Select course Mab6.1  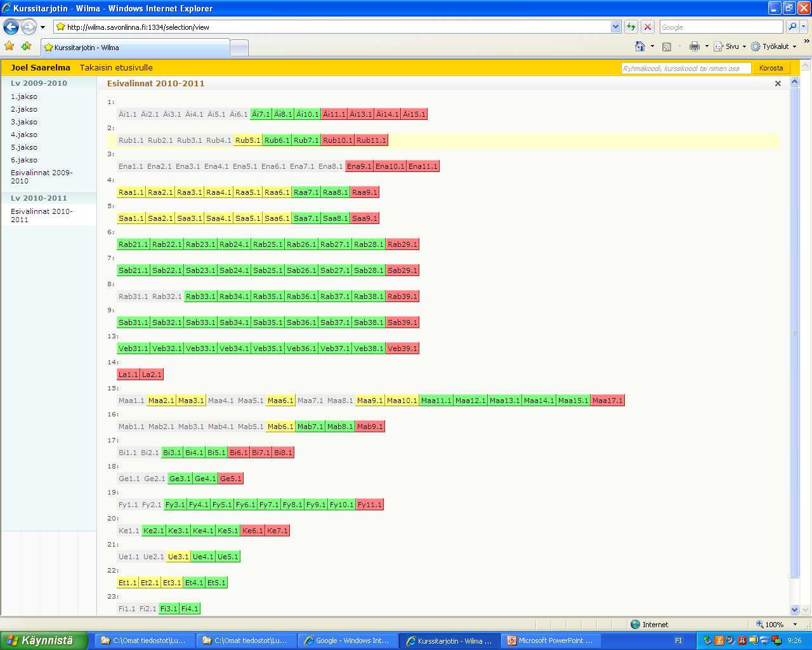point(280,427)
